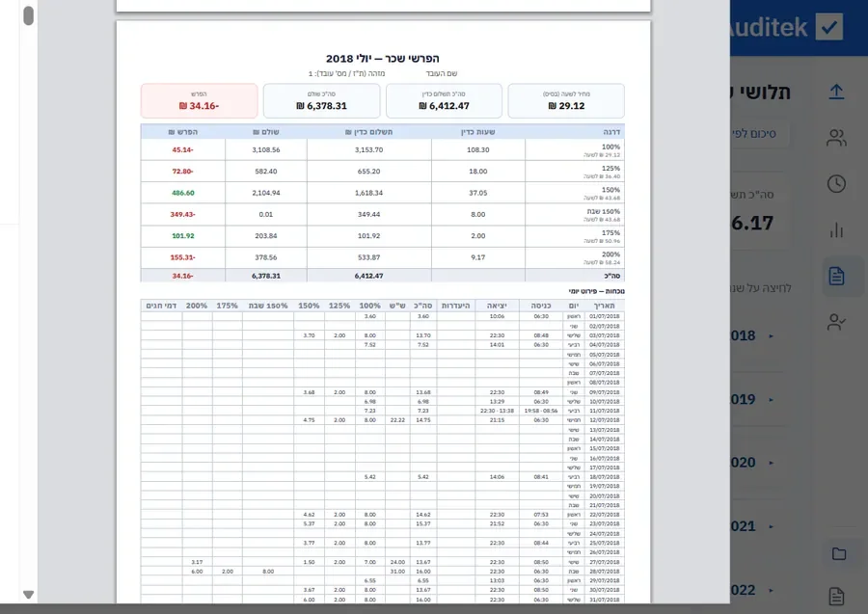This screenshot has height=614, width=868.
Task: Click the hours value 108.30
Action: click(477, 150)
